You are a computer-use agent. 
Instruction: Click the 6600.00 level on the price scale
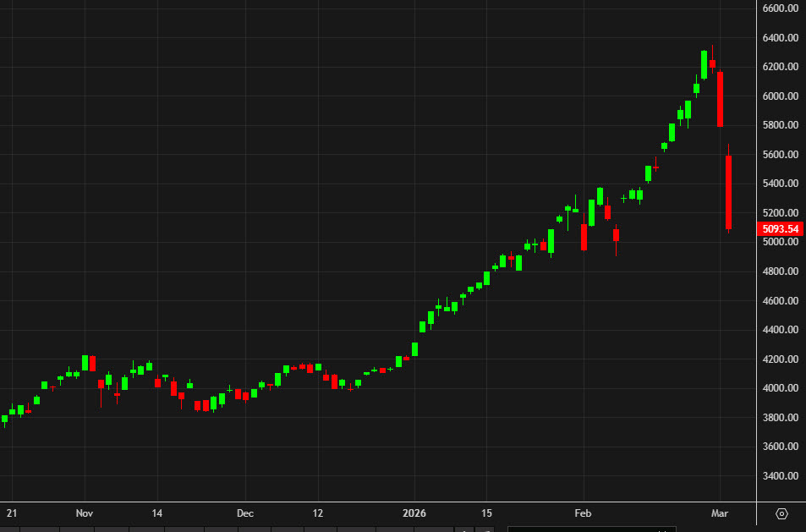click(x=779, y=8)
